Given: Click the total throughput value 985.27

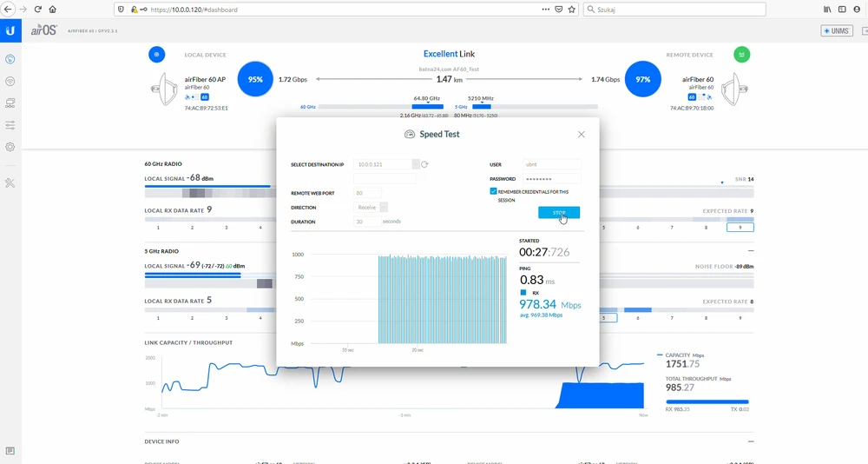Looking at the screenshot, I should coord(680,388).
